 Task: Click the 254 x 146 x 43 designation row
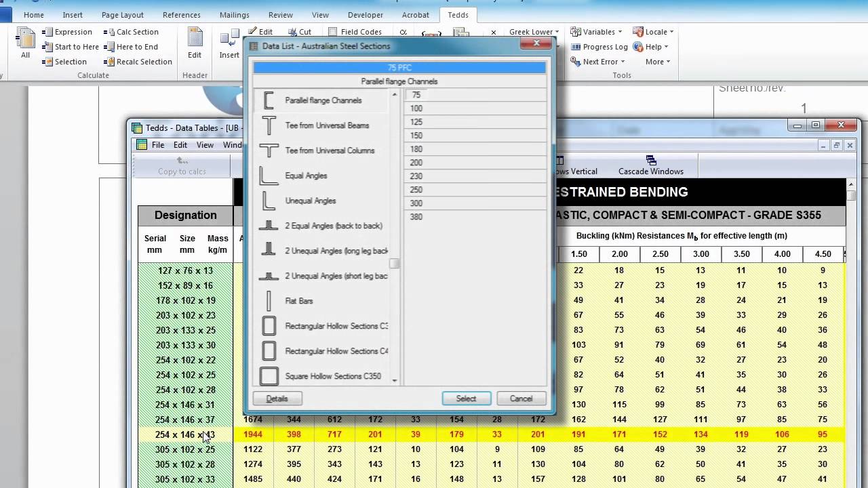click(x=185, y=434)
